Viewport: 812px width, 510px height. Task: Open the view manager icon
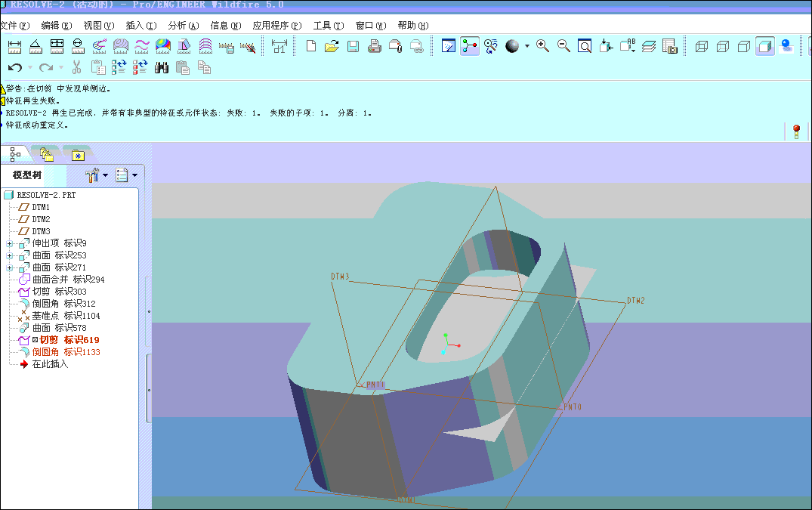670,46
